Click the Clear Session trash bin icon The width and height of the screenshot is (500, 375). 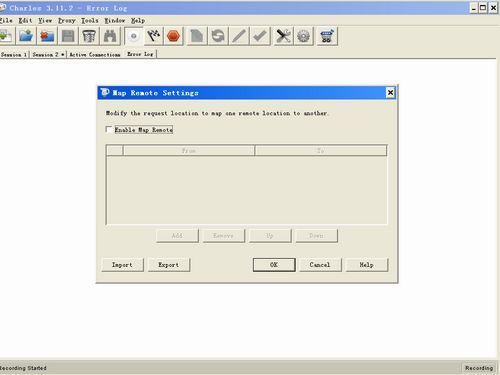(x=89, y=36)
